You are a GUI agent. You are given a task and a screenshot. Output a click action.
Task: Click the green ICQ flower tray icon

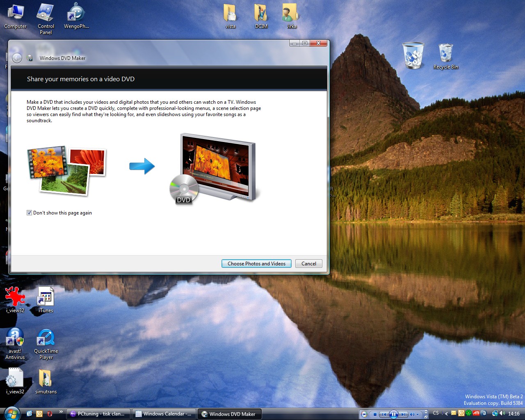point(468,413)
